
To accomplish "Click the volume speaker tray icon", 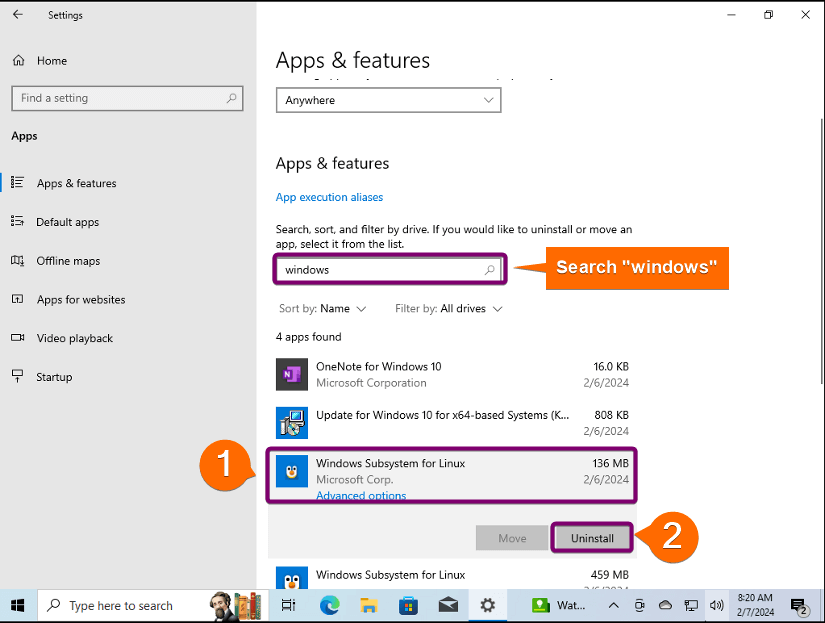I will [717, 606].
